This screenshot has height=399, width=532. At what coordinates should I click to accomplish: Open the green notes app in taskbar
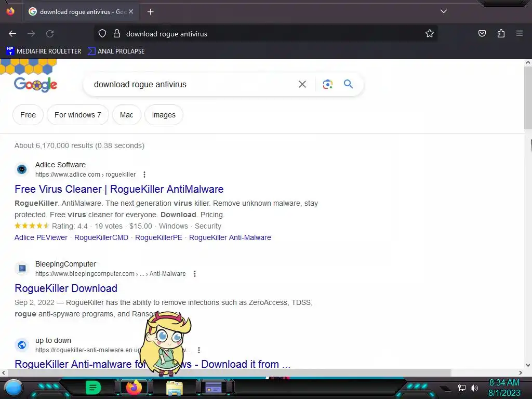coord(93,388)
